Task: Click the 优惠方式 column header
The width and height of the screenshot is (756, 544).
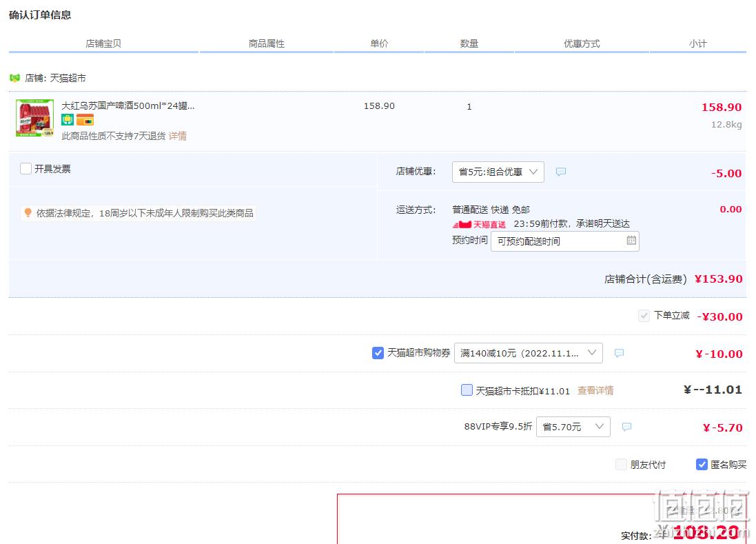Action: click(x=582, y=43)
